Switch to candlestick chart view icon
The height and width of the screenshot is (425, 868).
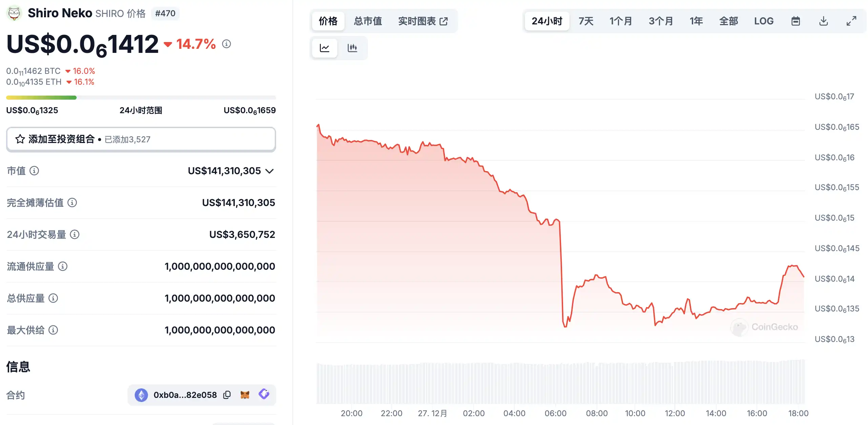pyautogui.click(x=352, y=48)
